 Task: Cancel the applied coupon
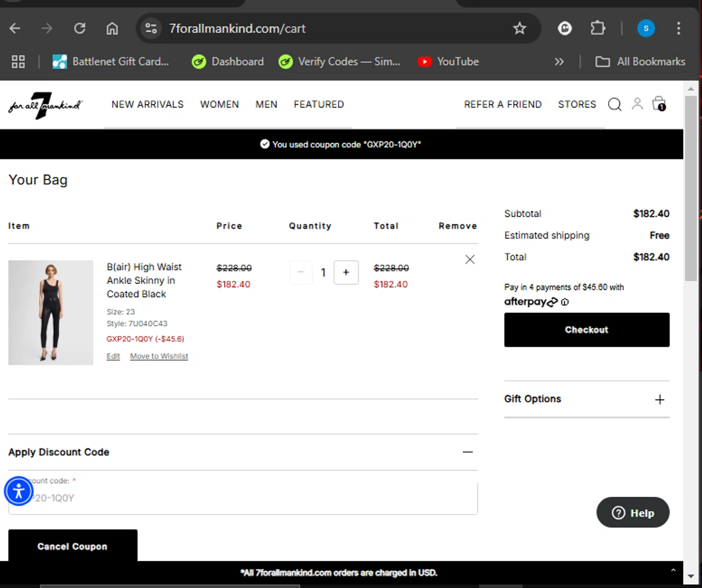[x=73, y=546]
